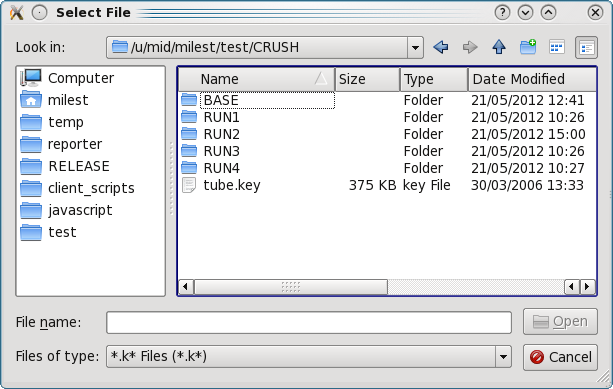The width and height of the screenshot is (613, 389).
Task: Click the Cancel button
Action: [x=560, y=357]
